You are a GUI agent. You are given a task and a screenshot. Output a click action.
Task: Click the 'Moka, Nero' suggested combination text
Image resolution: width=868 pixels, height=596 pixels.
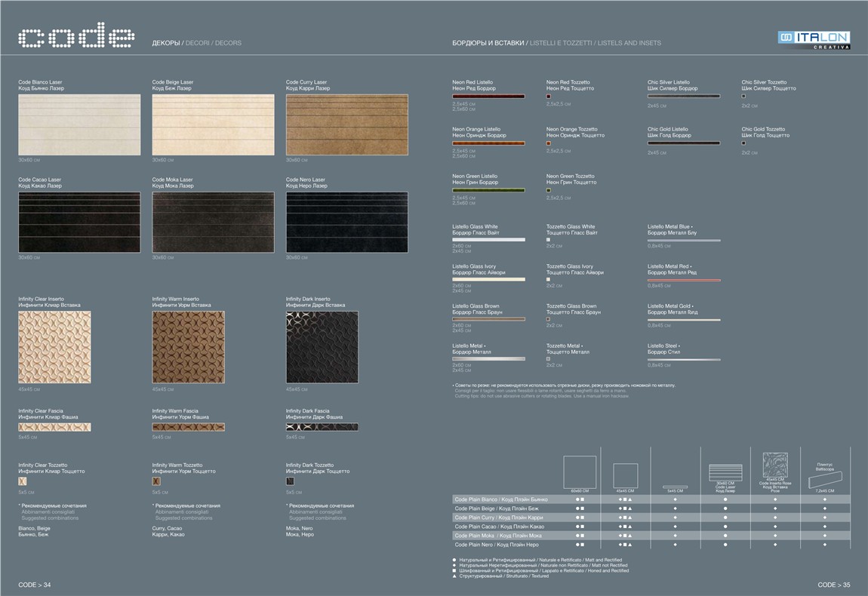[x=300, y=529]
